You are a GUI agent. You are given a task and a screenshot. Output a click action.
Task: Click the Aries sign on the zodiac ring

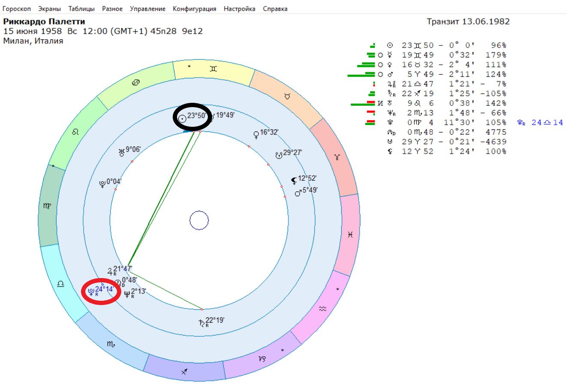[338, 157]
